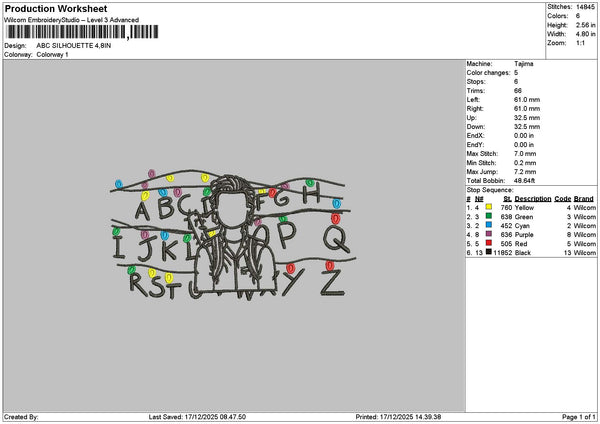
Task: Click the 'Stop Sequence:' heading
Action: (x=490, y=190)
